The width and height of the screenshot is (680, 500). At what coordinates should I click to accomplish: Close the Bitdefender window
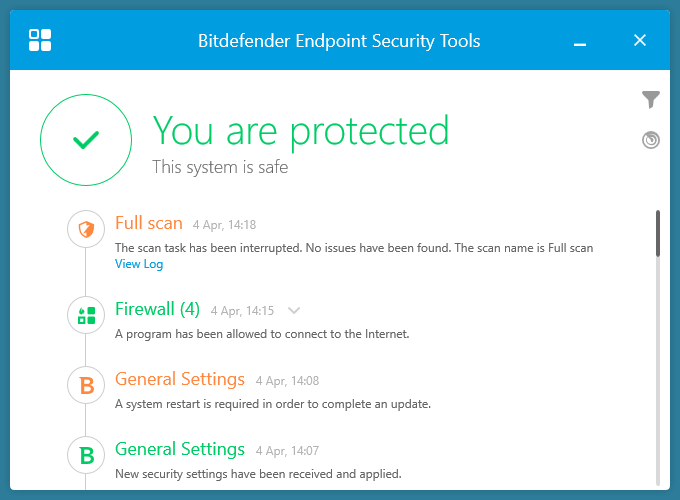640,40
